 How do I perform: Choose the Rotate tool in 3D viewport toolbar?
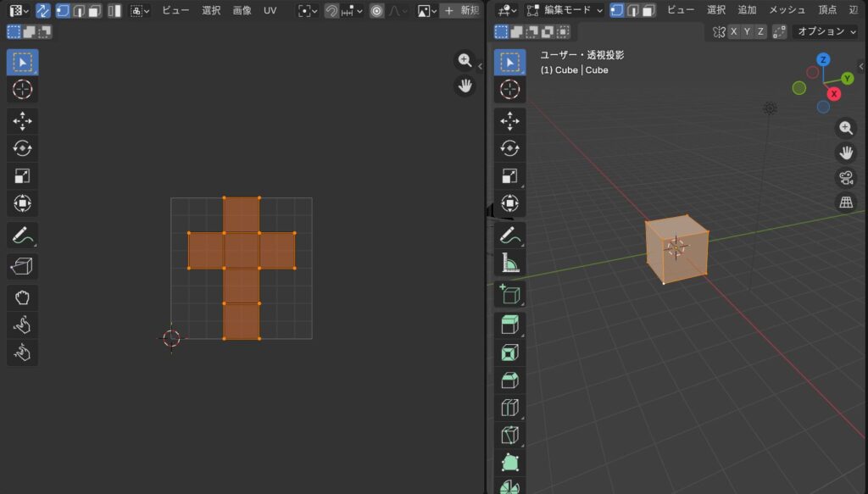(509, 147)
